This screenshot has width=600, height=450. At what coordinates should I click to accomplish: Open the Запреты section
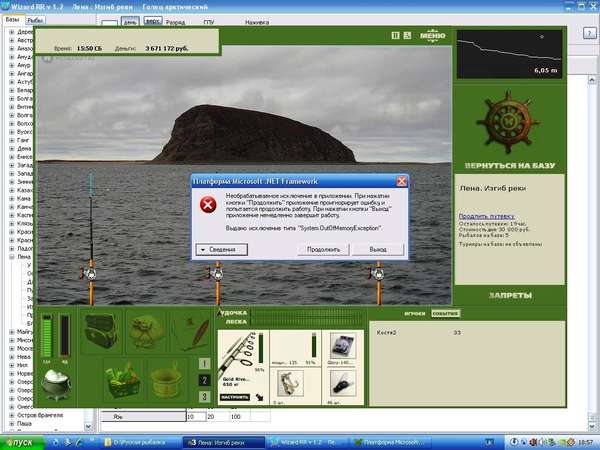point(510,295)
